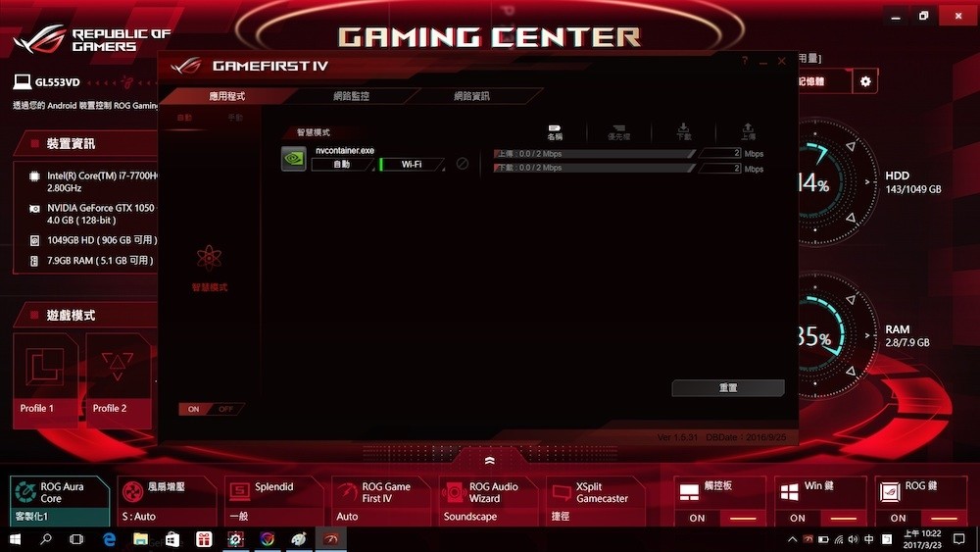Image resolution: width=980 pixels, height=552 pixels.
Task: Expand the RAM gauge arrow
Action: [867, 335]
